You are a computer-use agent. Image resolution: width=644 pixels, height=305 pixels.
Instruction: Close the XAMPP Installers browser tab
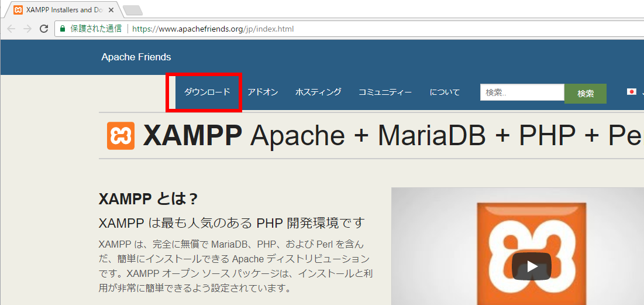(111, 10)
